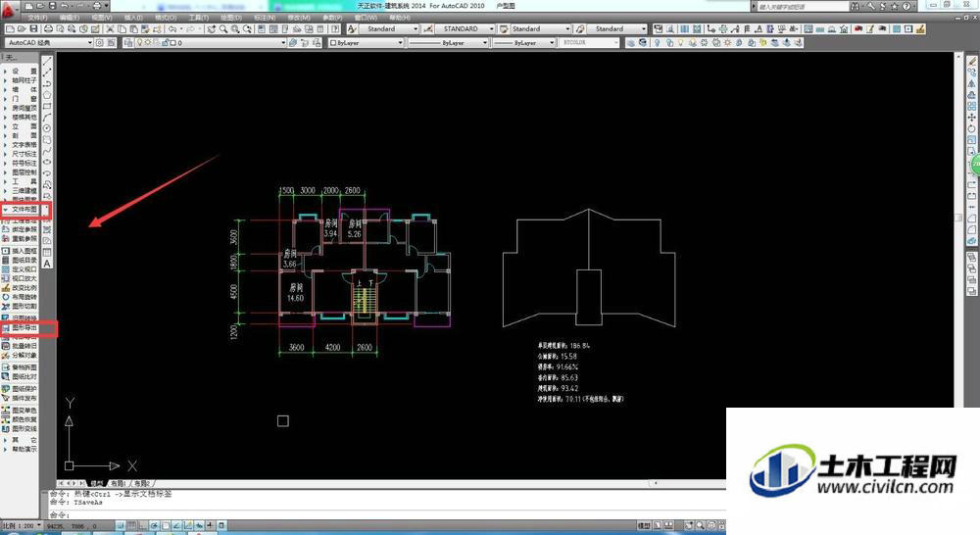Click the Dimension Style icon beside STANDARD
Screen dimensions: 980x535
[x=428, y=29]
